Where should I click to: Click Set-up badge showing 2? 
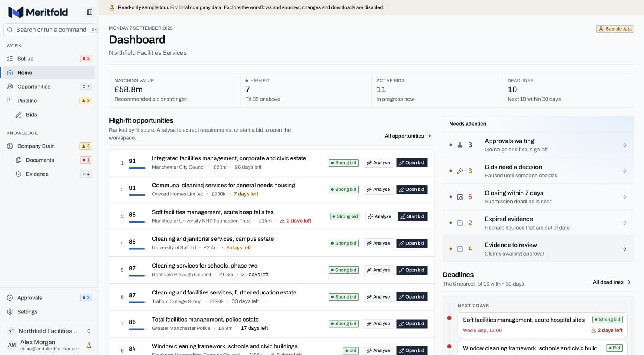[x=86, y=59]
